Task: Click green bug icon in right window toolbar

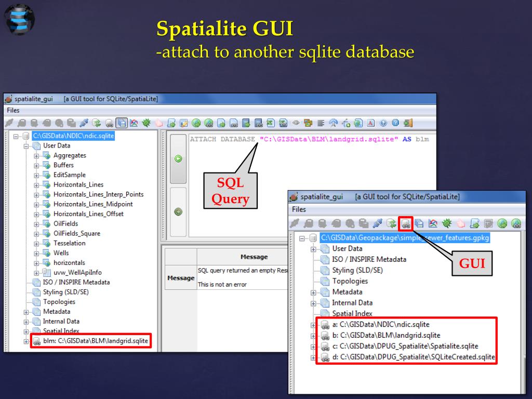Action: point(447,223)
